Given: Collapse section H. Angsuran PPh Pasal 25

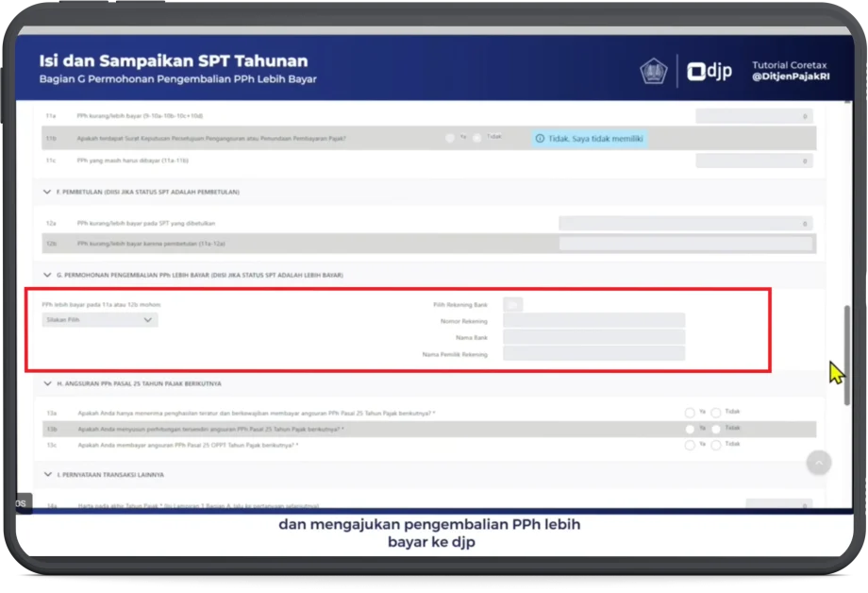Looking at the screenshot, I should 47,383.
